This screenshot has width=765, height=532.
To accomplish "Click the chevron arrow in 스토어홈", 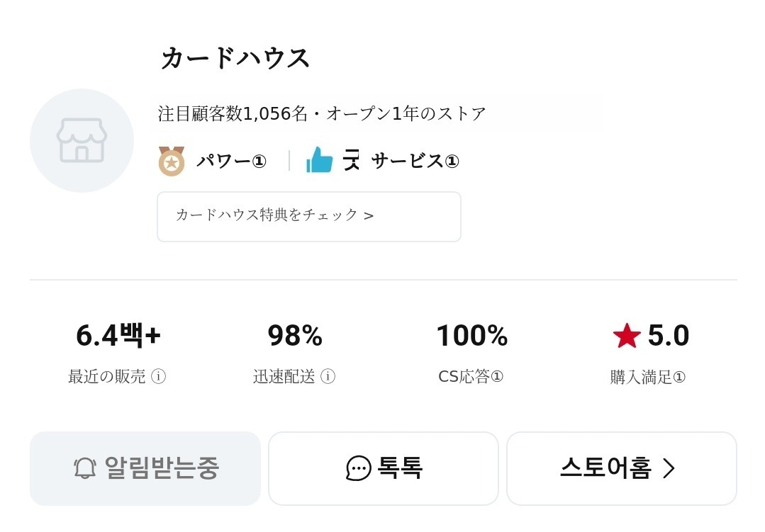I will pos(669,468).
